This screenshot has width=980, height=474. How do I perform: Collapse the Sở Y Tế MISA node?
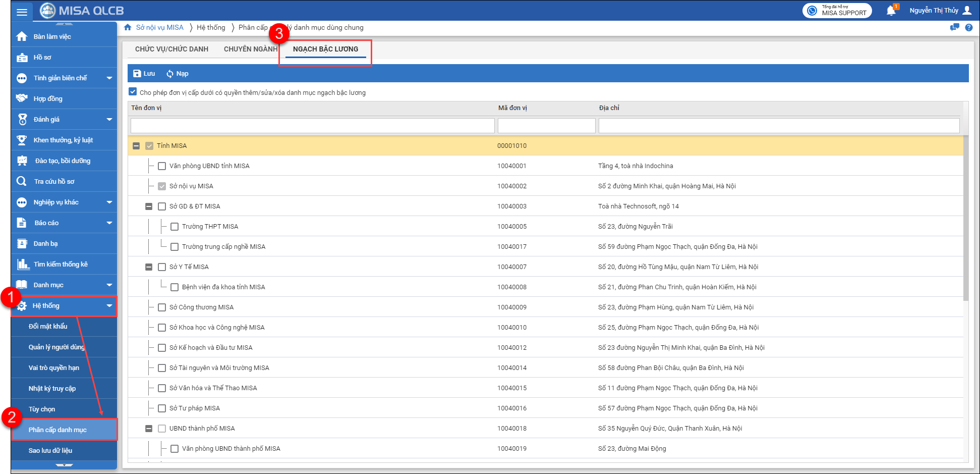[149, 267]
